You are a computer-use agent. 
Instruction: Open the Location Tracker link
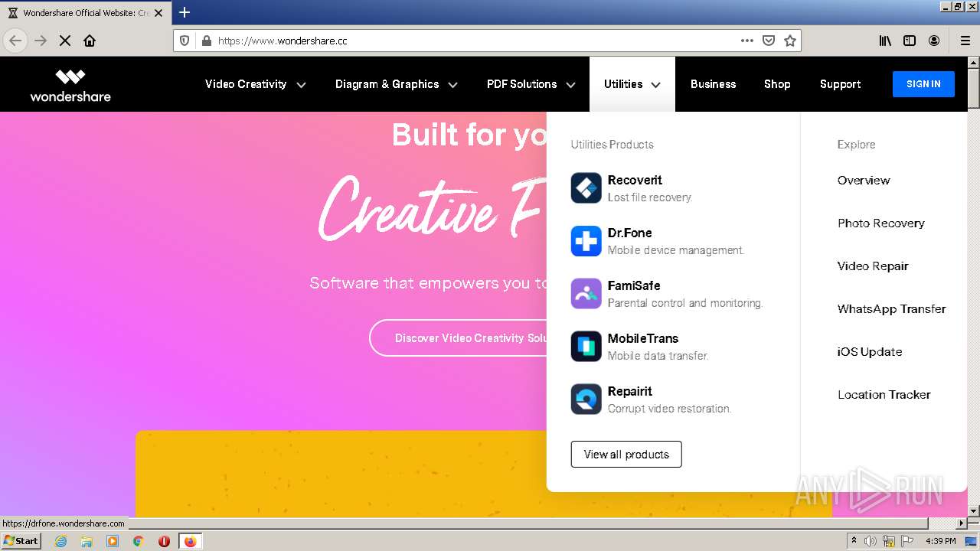(x=884, y=395)
